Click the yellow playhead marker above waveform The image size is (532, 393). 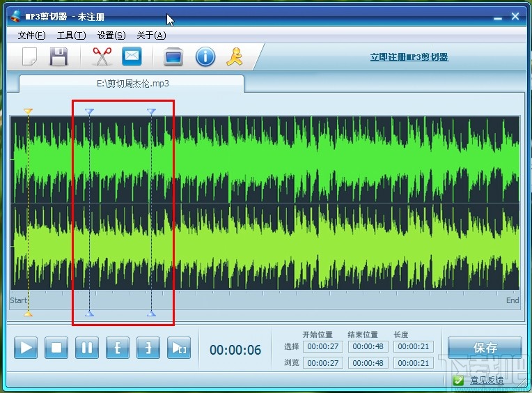28,111
